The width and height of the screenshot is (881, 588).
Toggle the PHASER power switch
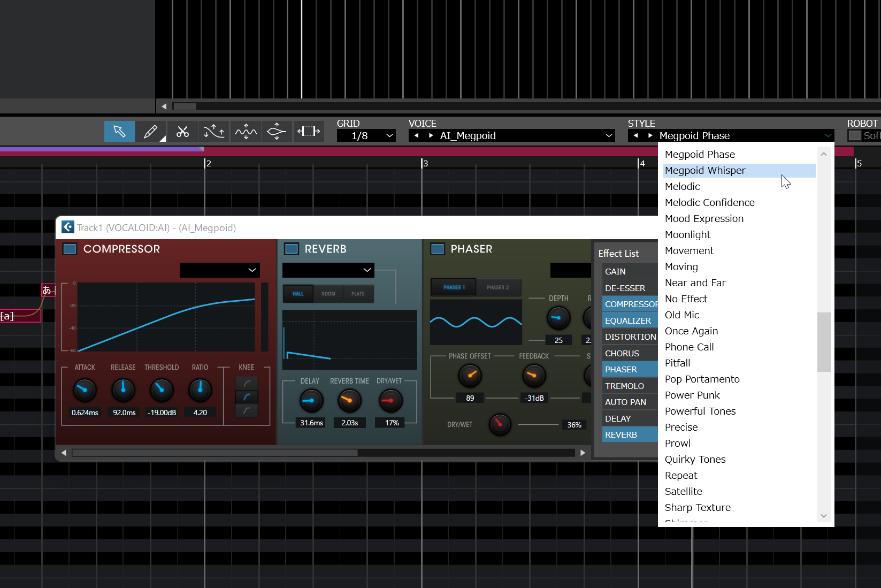[438, 249]
